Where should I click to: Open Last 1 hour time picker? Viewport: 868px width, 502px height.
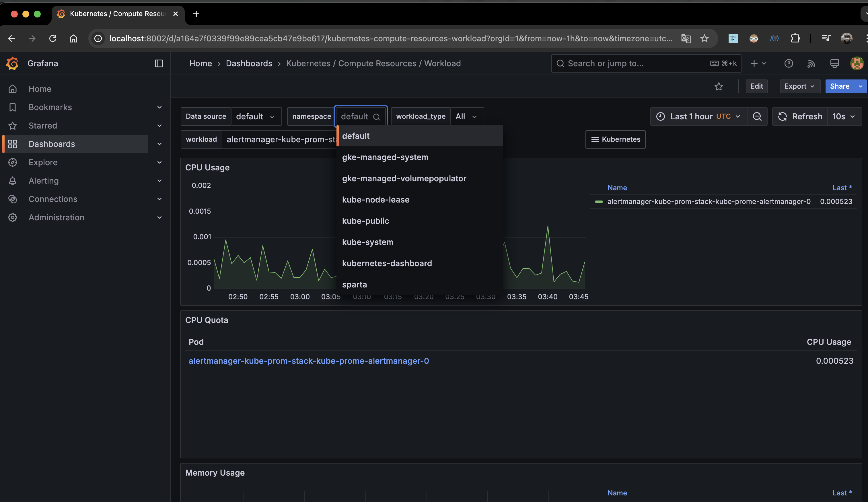coord(698,116)
